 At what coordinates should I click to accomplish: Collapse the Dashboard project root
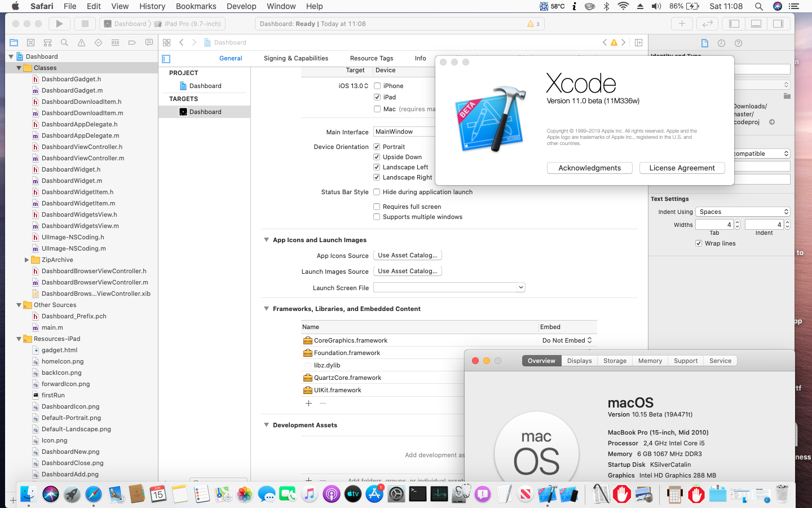[11, 56]
